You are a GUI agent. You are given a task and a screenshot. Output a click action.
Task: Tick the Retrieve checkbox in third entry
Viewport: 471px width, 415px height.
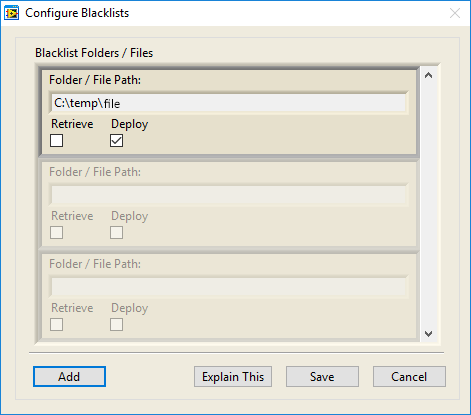(56, 324)
